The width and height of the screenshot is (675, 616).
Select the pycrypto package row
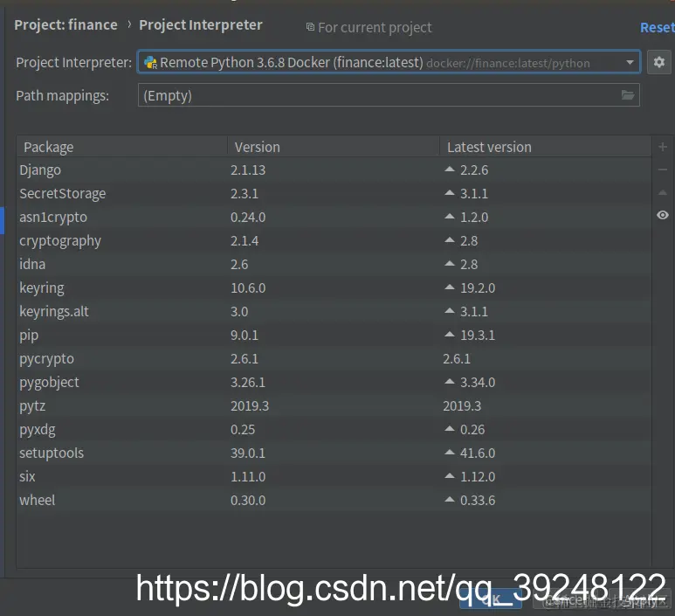point(334,359)
